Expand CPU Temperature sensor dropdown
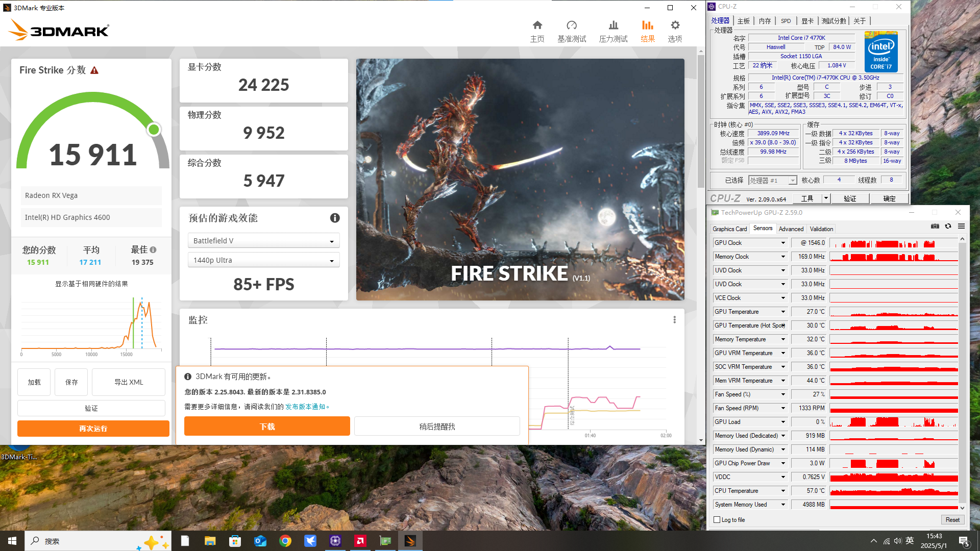 (x=783, y=491)
